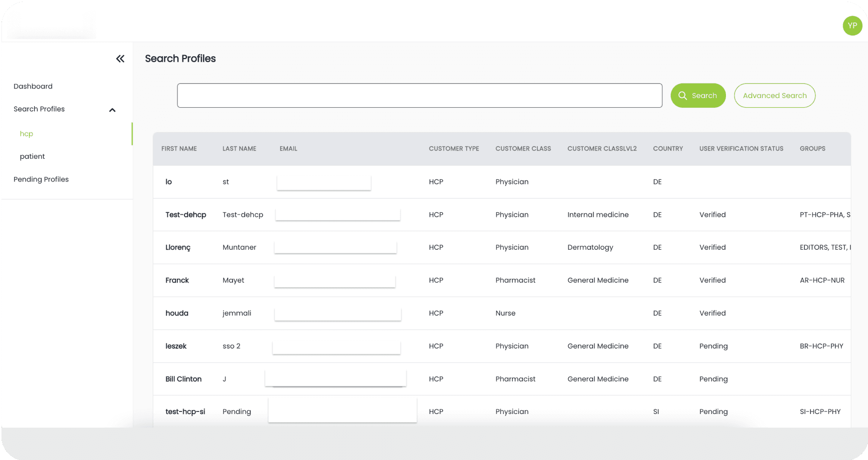Open the Dashboard page
The height and width of the screenshot is (460, 868).
pos(33,86)
